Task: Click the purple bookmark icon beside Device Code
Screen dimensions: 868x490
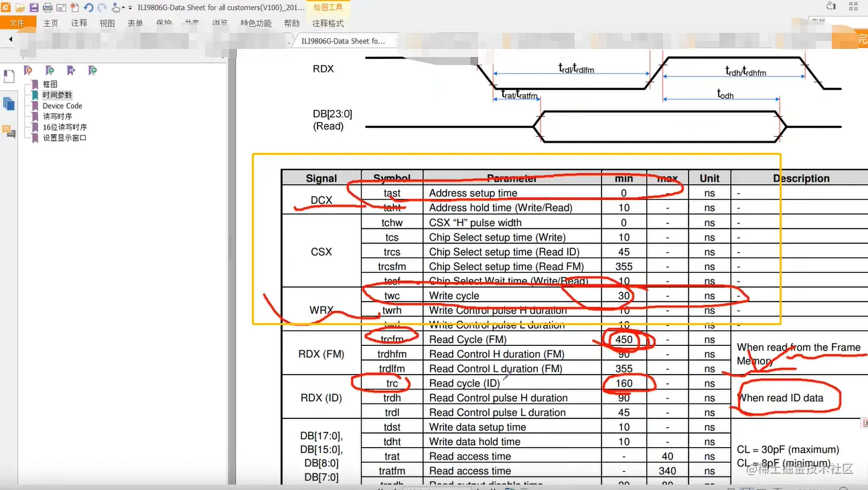Action: point(35,106)
